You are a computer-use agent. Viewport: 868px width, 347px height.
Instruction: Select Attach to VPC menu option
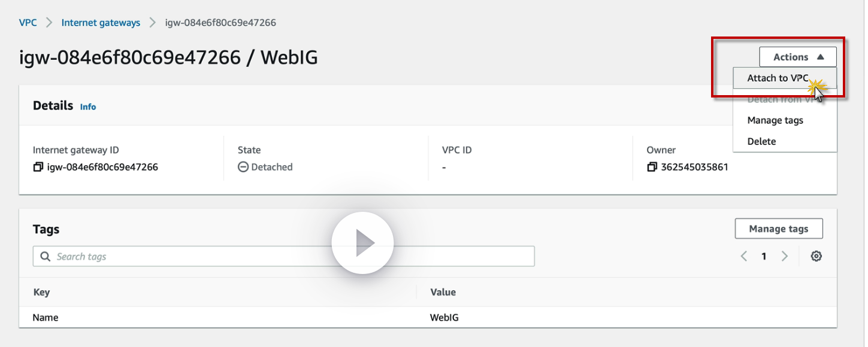click(777, 78)
